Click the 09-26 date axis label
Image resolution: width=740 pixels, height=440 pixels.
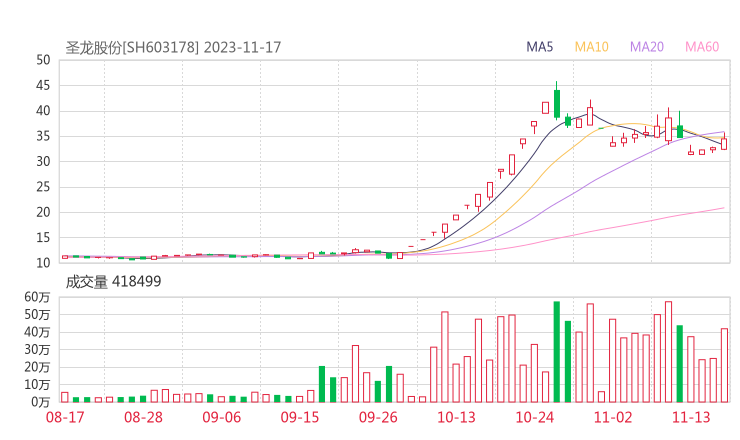point(378,417)
